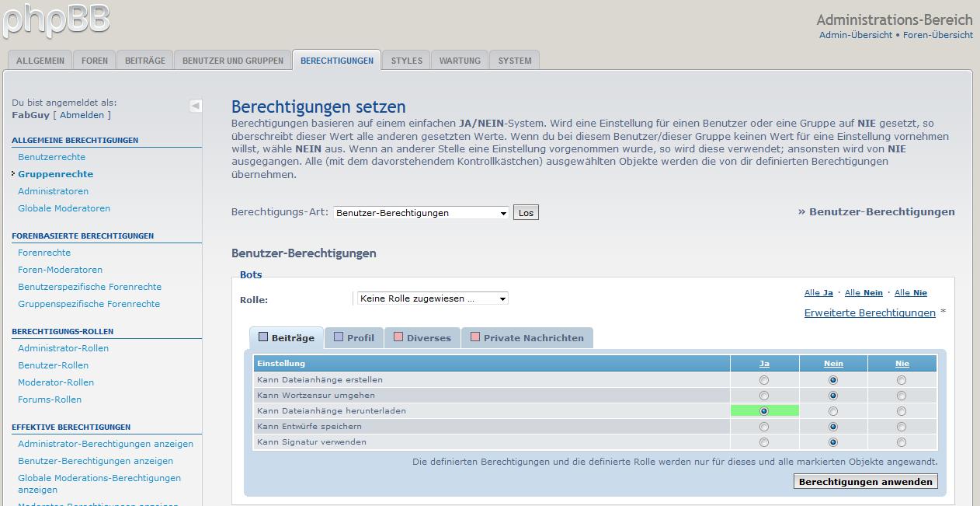Screen dimensions: 980x506
Task: Open the WARTUNG tab
Action: point(460,61)
